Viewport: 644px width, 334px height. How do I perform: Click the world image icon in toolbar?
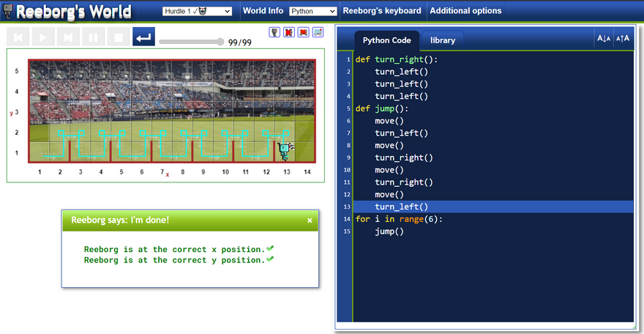point(318,32)
